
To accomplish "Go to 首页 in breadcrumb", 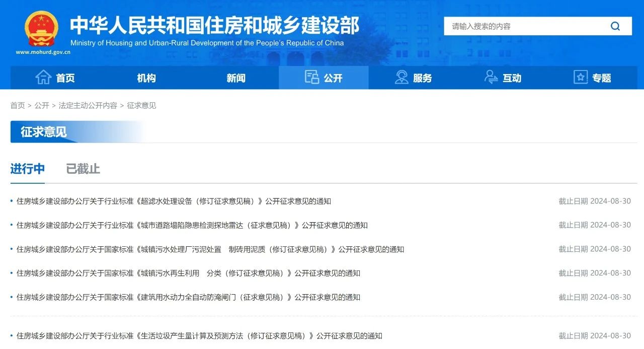I will click(18, 105).
